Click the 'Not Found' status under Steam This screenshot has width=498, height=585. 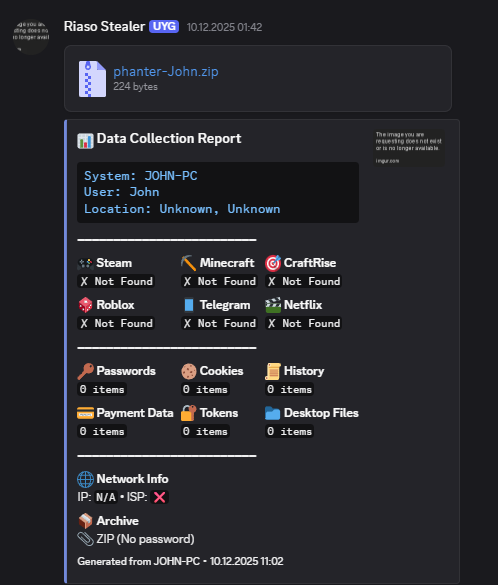(116, 281)
